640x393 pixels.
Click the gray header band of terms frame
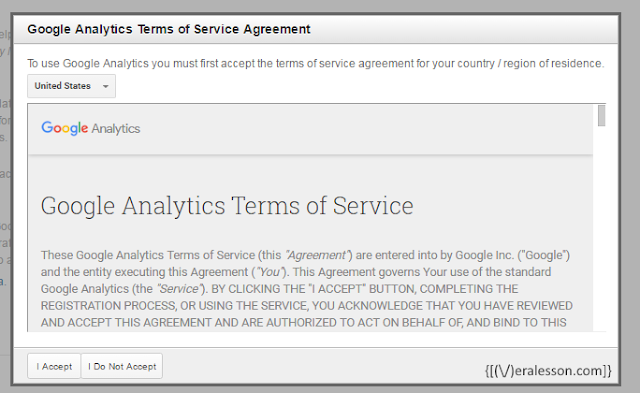click(311, 129)
